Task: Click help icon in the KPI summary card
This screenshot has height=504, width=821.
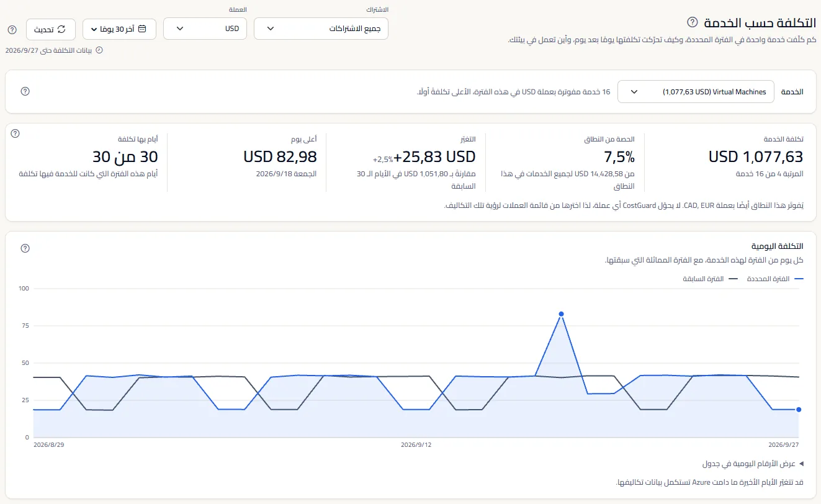Action: coord(16,133)
